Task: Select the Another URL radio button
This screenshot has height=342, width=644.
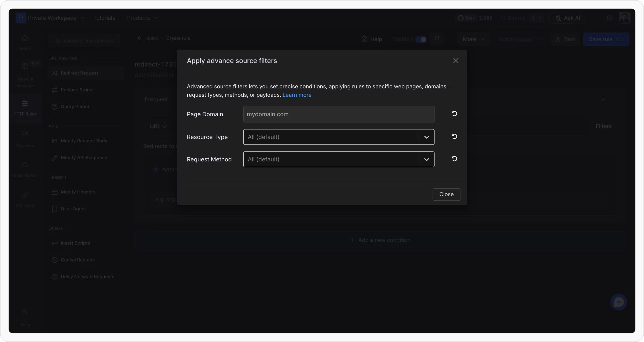Action: pyautogui.click(x=156, y=169)
